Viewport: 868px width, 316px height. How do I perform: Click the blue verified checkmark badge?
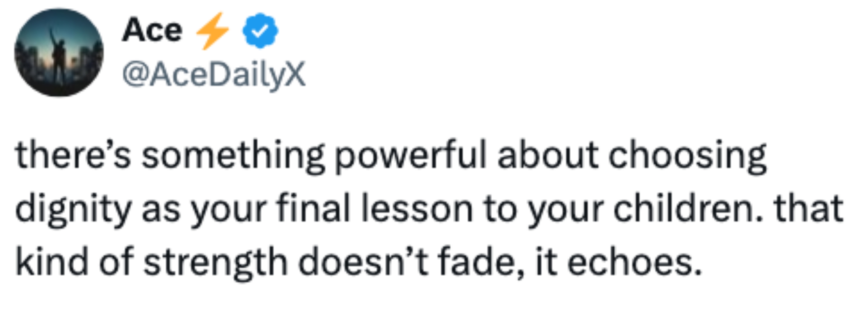260,31
